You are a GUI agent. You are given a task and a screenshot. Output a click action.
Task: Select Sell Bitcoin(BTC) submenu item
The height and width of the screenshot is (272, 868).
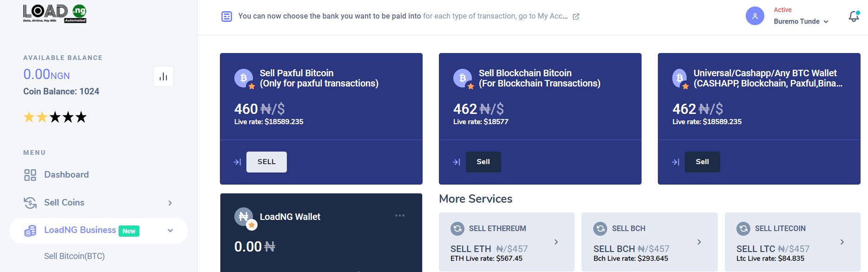coord(74,256)
